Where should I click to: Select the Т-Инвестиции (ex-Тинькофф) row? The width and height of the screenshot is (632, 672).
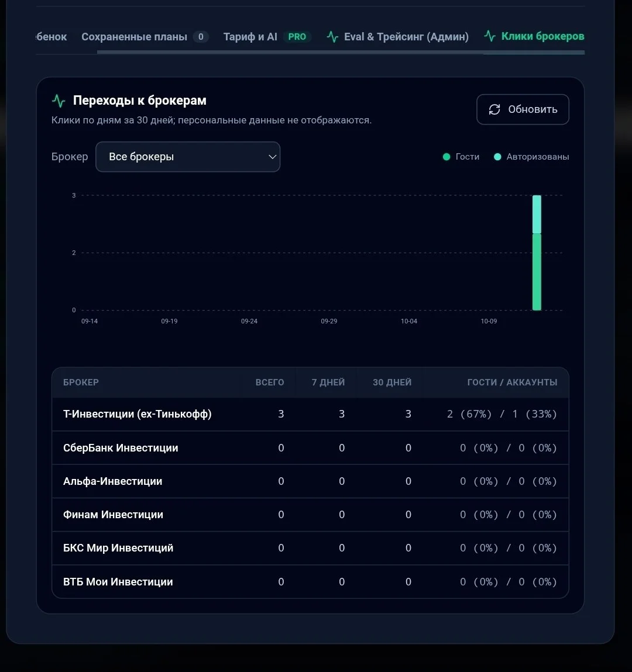coord(310,414)
